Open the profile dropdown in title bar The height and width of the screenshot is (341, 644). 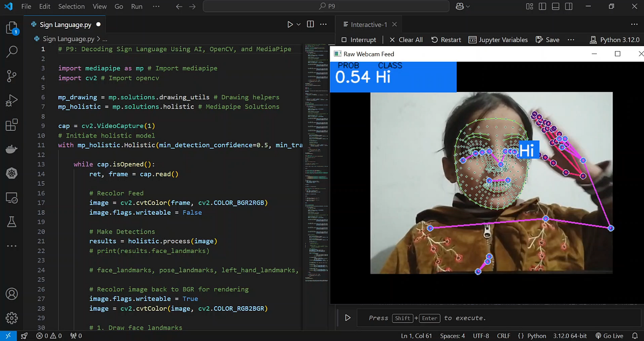click(462, 6)
